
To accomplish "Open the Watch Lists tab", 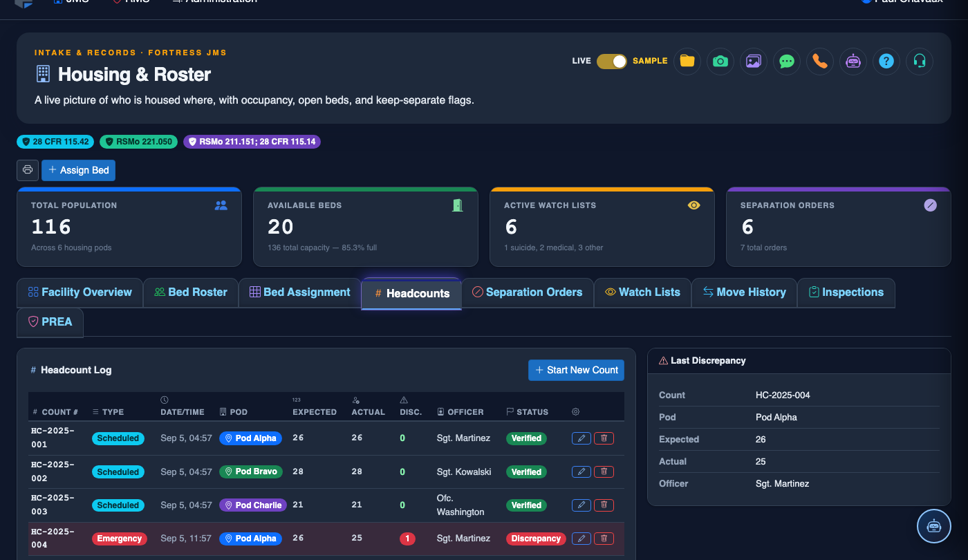I will pyautogui.click(x=642, y=292).
